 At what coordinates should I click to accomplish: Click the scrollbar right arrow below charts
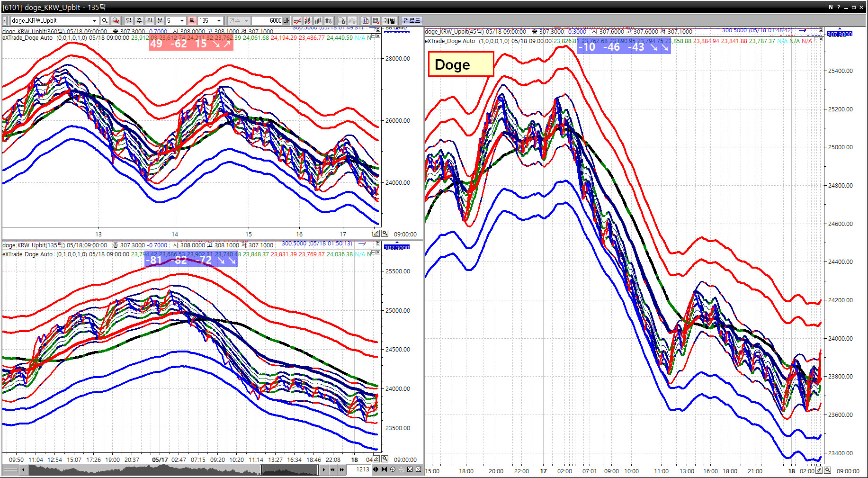pos(324,469)
